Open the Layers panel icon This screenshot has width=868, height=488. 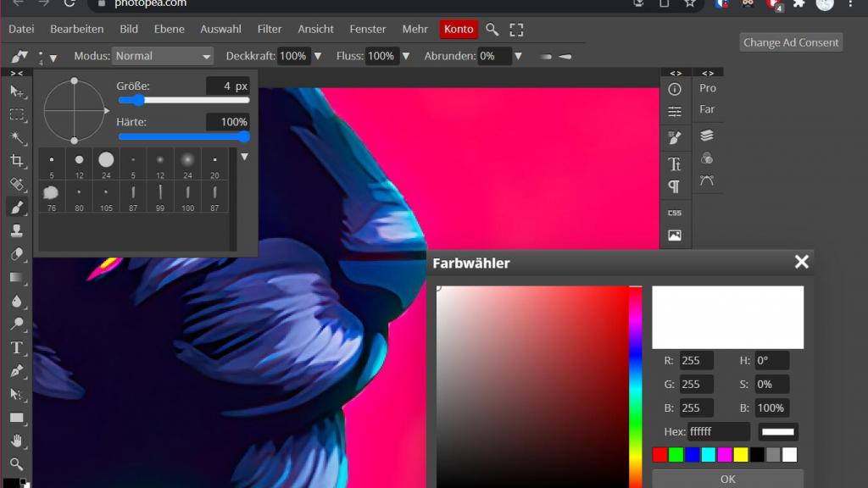[x=706, y=136]
